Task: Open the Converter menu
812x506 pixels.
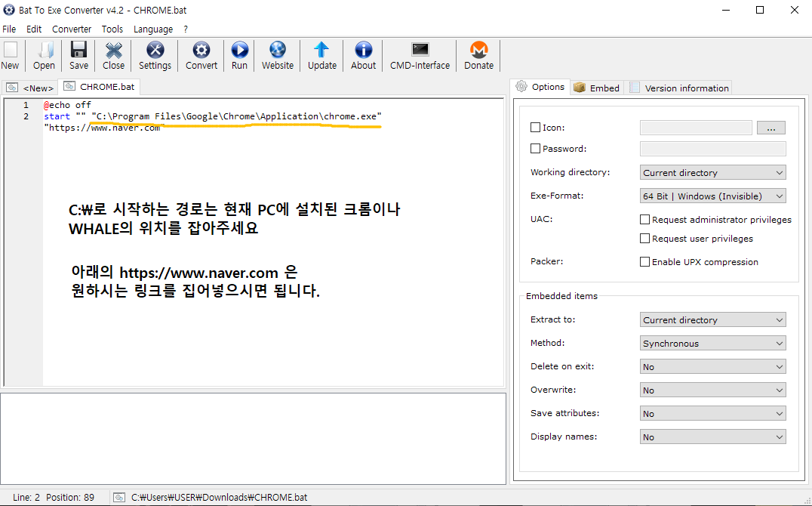Action: pyautogui.click(x=72, y=29)
